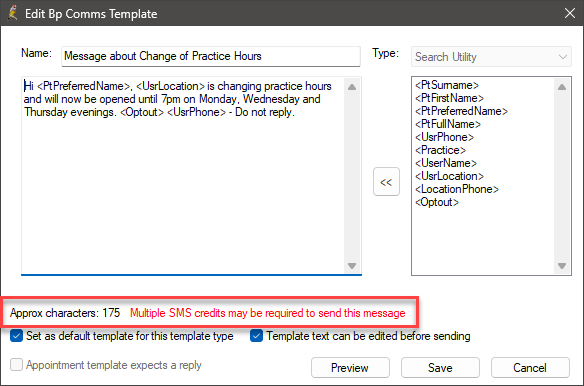
Task: Click the message box scroll-up arrow
Action: click(352, 87)
